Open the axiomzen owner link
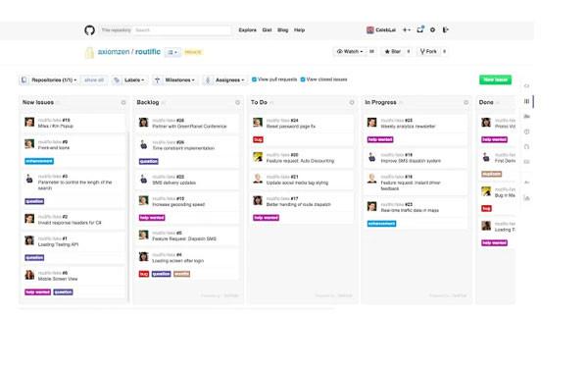This screenshot has width=588, height=368. [114, 52]
